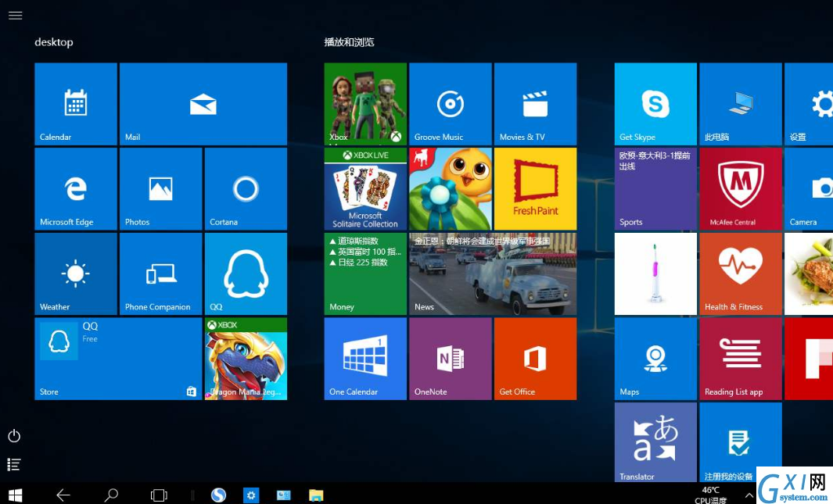Expand the hamburger menu at top left
Screen dimensions: 833x504
click(16, 16)
